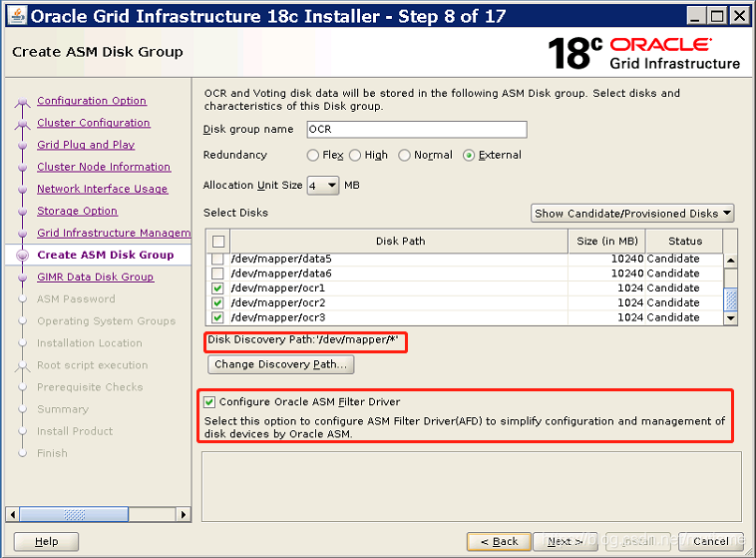Go back to Storage Option step

[77, 211]
